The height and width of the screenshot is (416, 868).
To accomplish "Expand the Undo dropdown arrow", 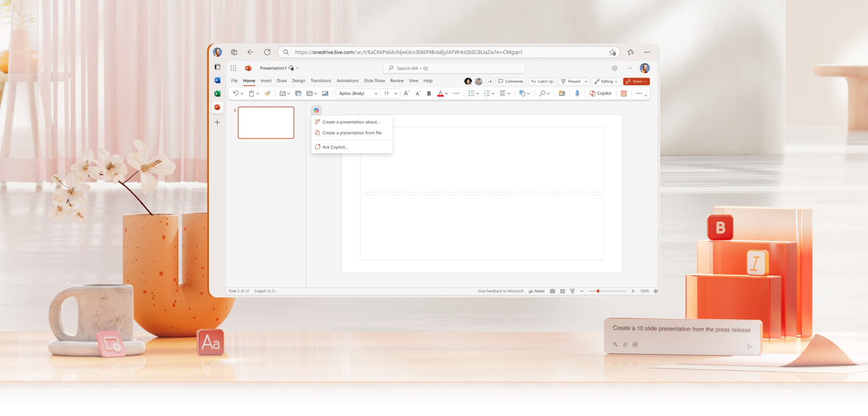I will (242, 94).
